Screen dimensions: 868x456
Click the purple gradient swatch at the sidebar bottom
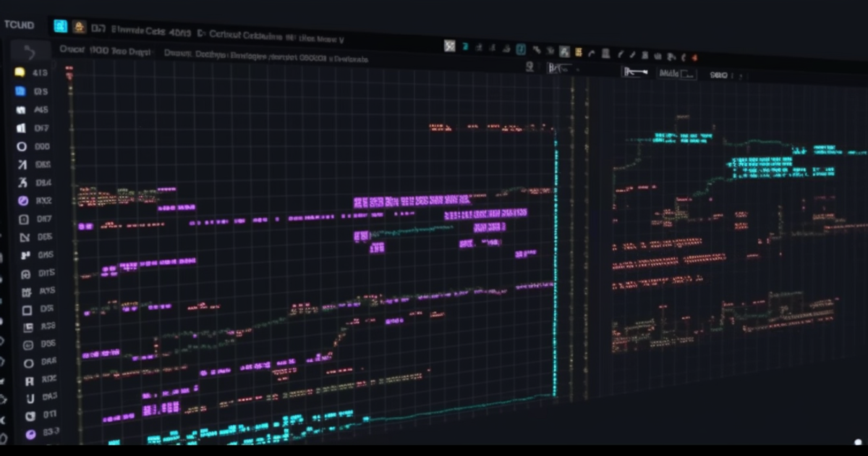pos(29,434)
